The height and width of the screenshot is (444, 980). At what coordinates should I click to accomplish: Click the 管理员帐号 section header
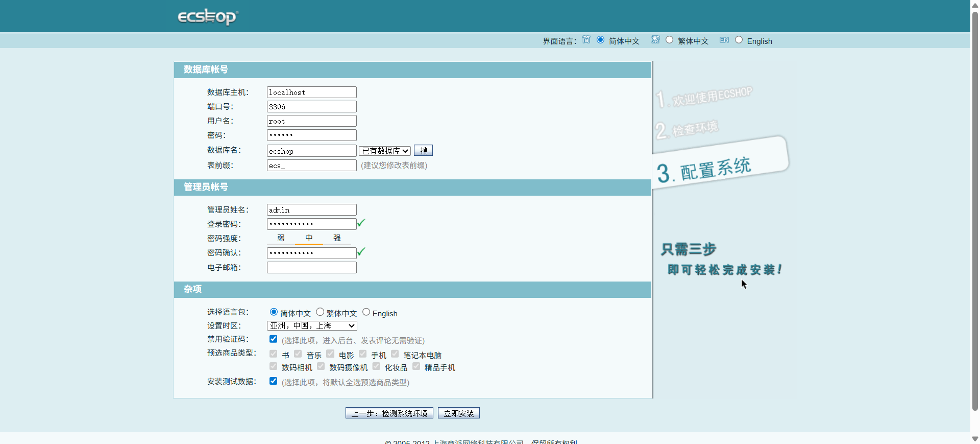(412, 187)
